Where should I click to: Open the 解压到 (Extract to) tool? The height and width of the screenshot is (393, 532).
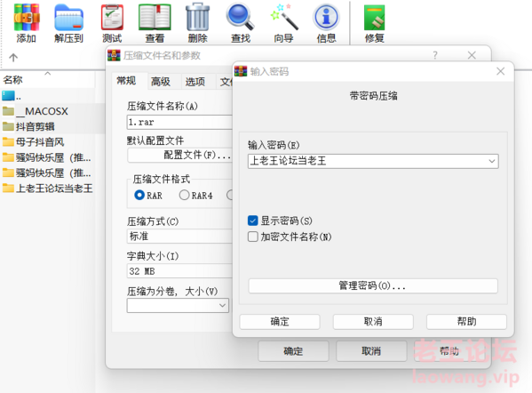click(x=68, y=23)
